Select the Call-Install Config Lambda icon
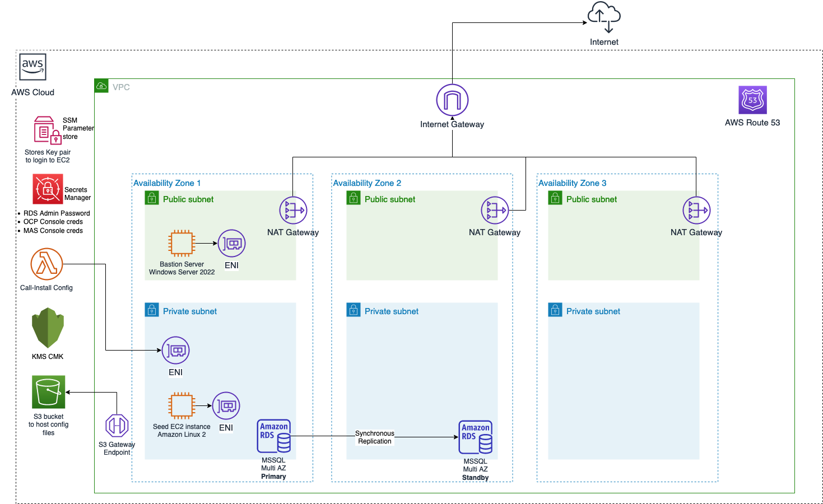 click(47, 264)
